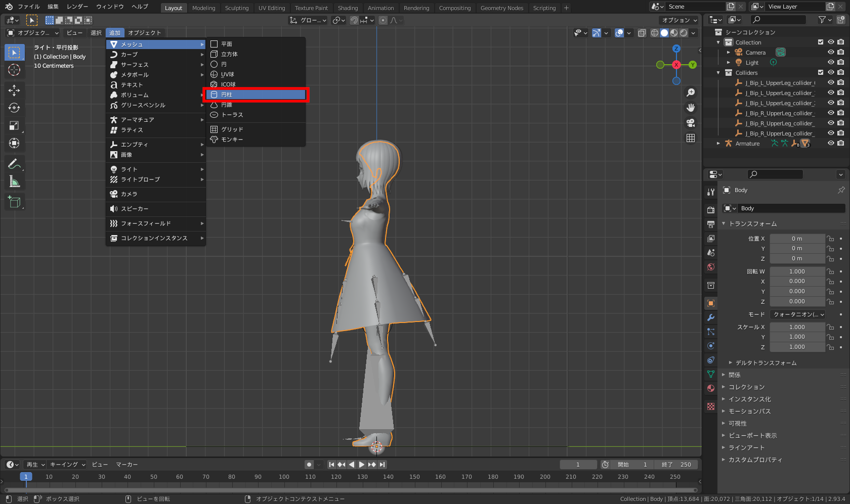The width and height of the screenshot is (850, 504).
Task: Open the オプション button in header
Action: click(679, 20)
